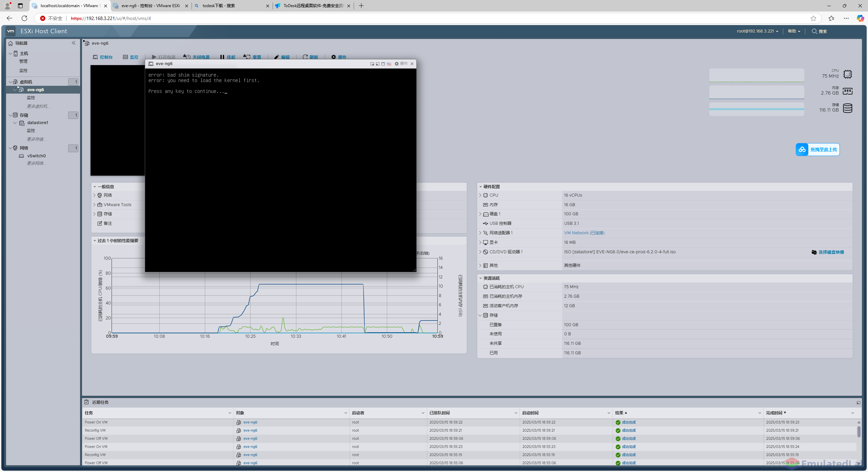Edit VM settings with 编辑 button
Screen dimensions: 868x472
(282, 57)
